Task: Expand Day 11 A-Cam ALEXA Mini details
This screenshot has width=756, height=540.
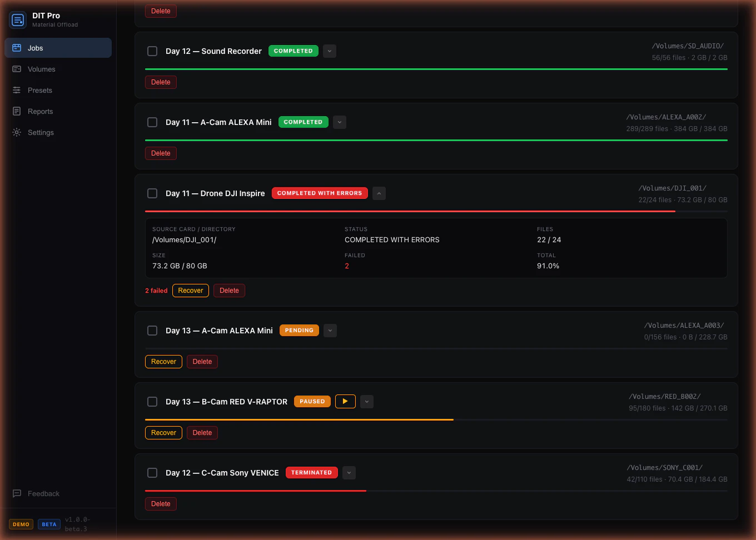Action: [340, 122]
